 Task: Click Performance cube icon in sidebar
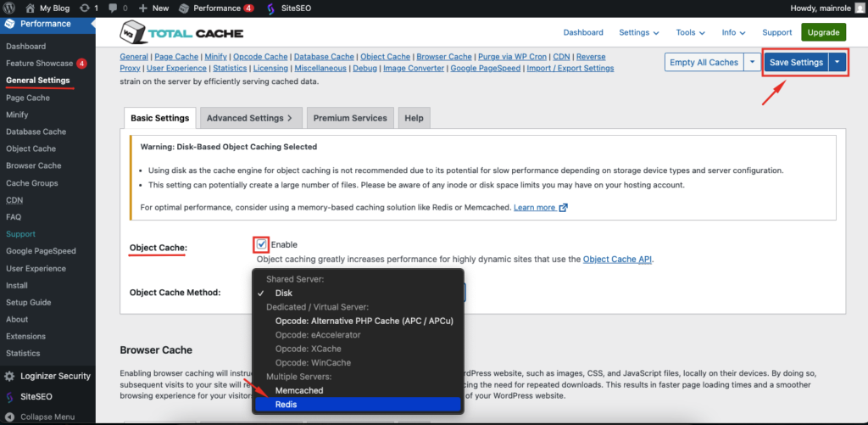tap(10, 24)
